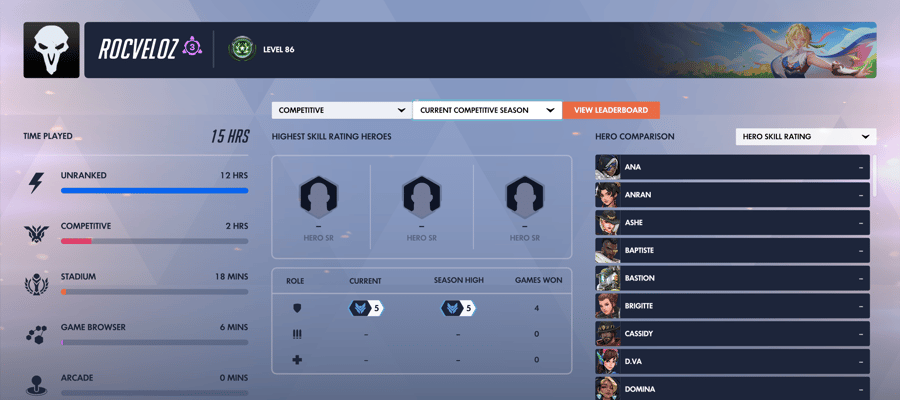Click the HIGHEST SKILL RATING HEROES heading
This screenshot has height=400, width=900.
tap(332, 137)
